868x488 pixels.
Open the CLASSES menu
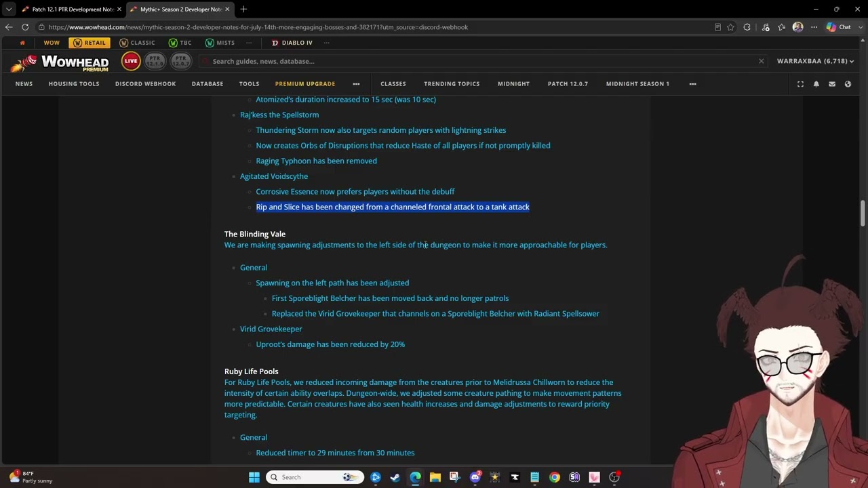pos(393,84)
